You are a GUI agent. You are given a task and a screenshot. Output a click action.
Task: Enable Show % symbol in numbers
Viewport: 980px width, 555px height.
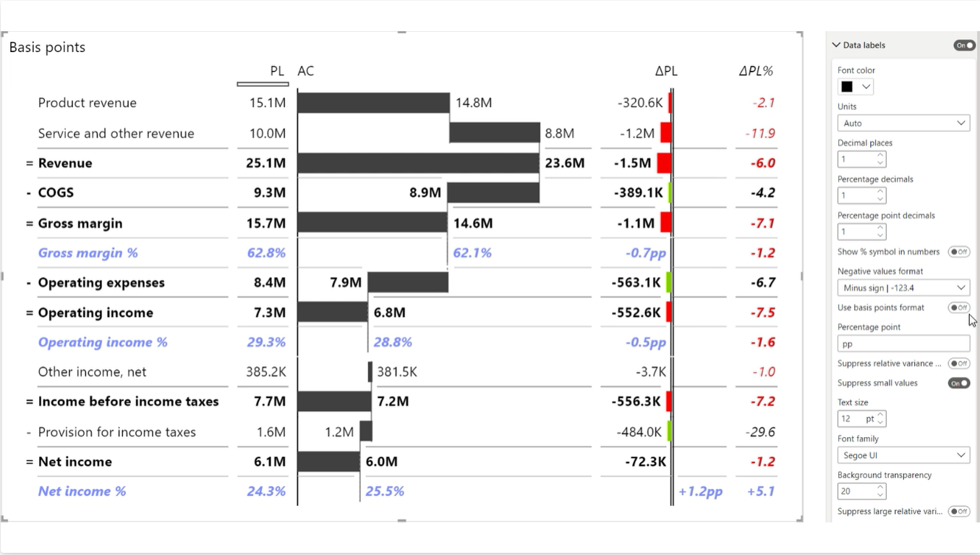958,252
